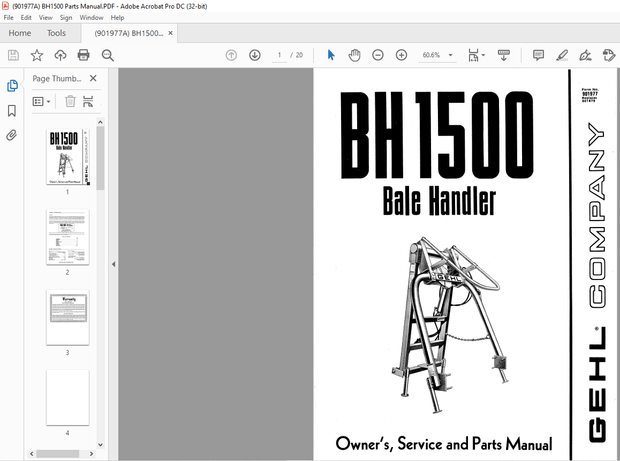The height and width of the screenshot is (461, 620).
Task: Switch to the Tools tab
Action: tap(56, 33)
